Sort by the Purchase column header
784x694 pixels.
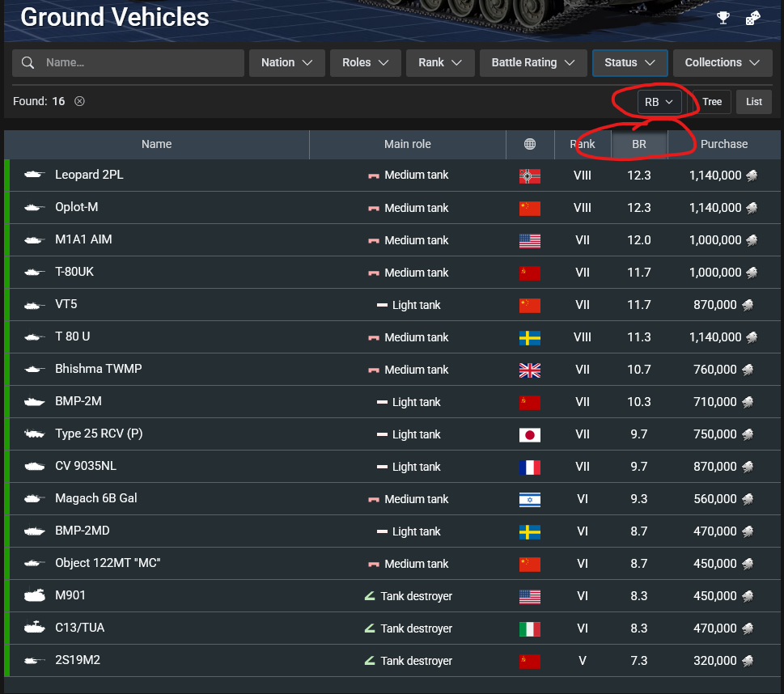click(723, 144)
